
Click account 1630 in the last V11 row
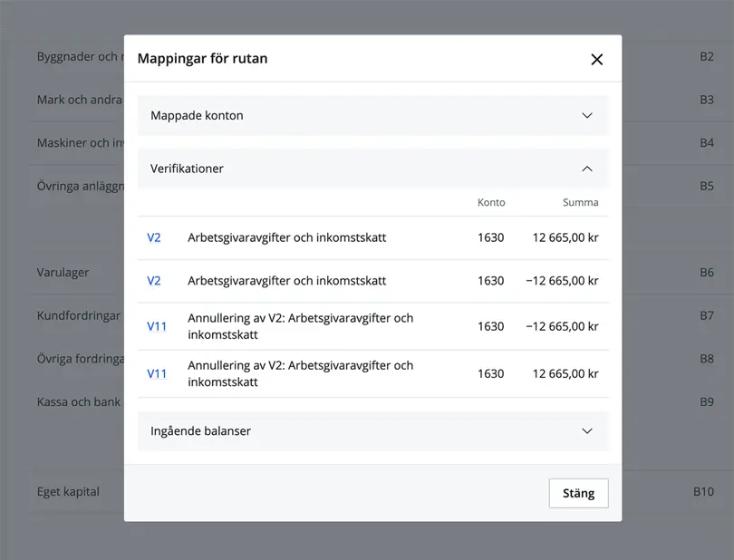[x=490, y=373]
